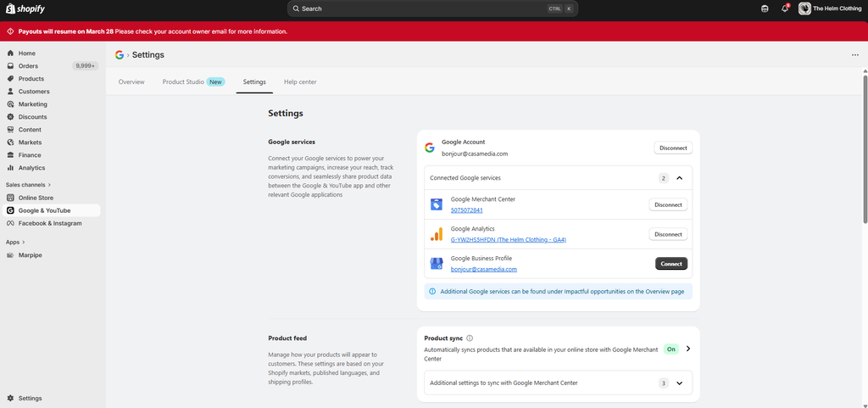
Task: Click the Facebook & Instagram meta icon
Action: 10,223
